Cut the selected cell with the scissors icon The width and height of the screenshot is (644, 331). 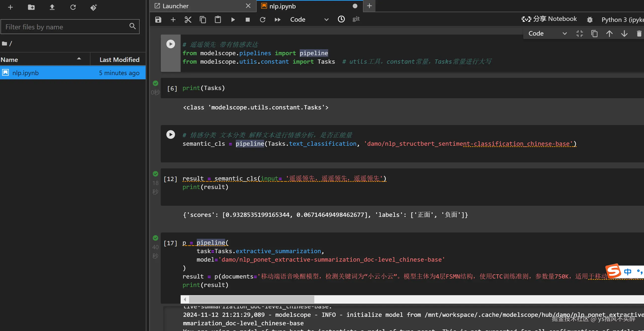click(188, 19)
